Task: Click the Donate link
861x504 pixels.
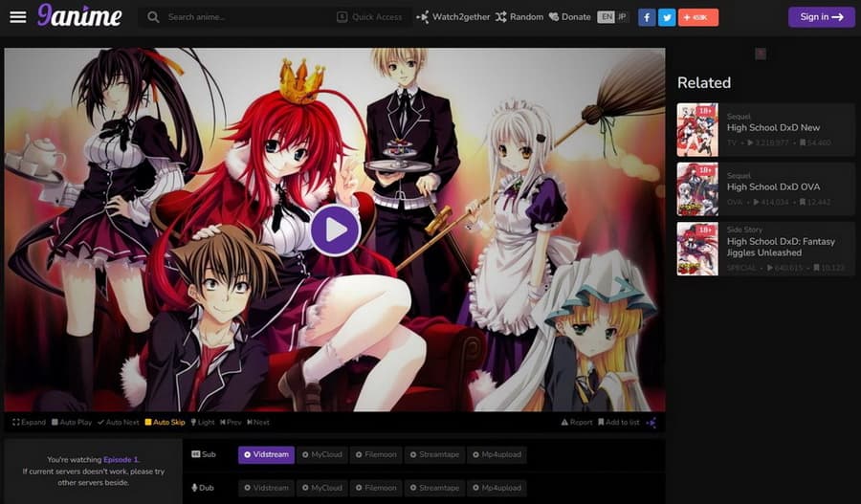Action: (x=569, y=17)
